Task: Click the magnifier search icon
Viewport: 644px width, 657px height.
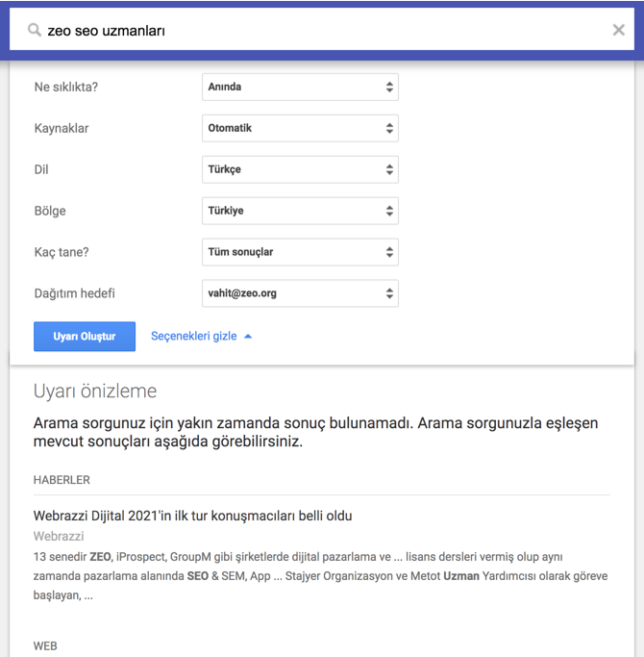Action: [35, 30]
